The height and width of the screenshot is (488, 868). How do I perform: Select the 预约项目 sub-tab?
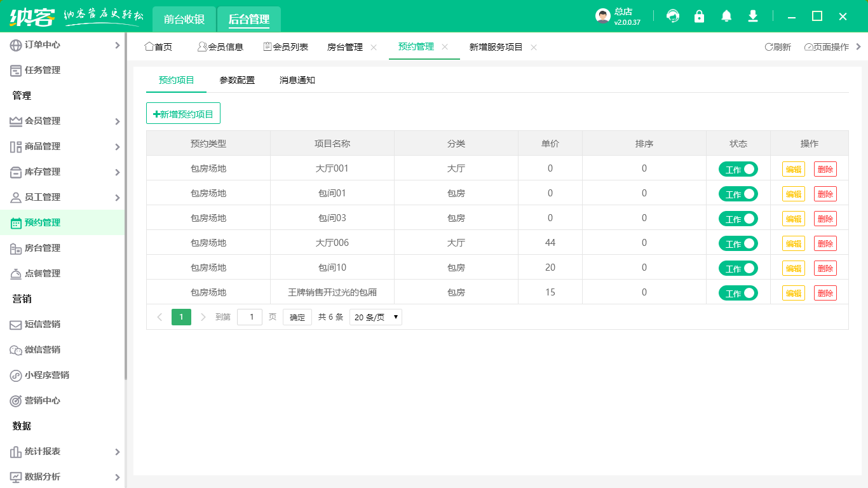click(177, 80)
